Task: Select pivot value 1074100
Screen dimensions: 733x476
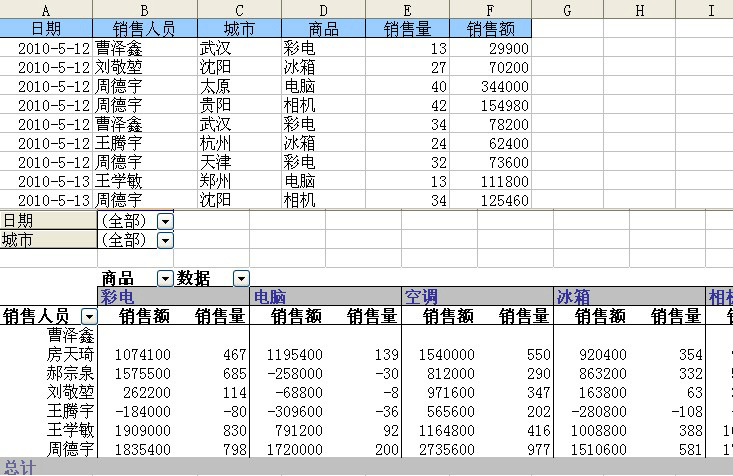Action: tap(136, 354)
